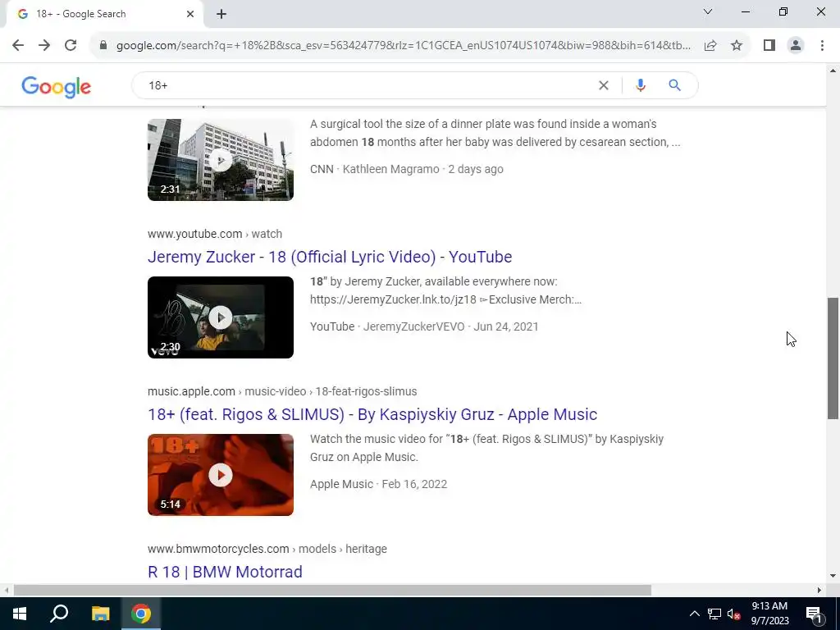Go forward to the next page

(44, 46)
